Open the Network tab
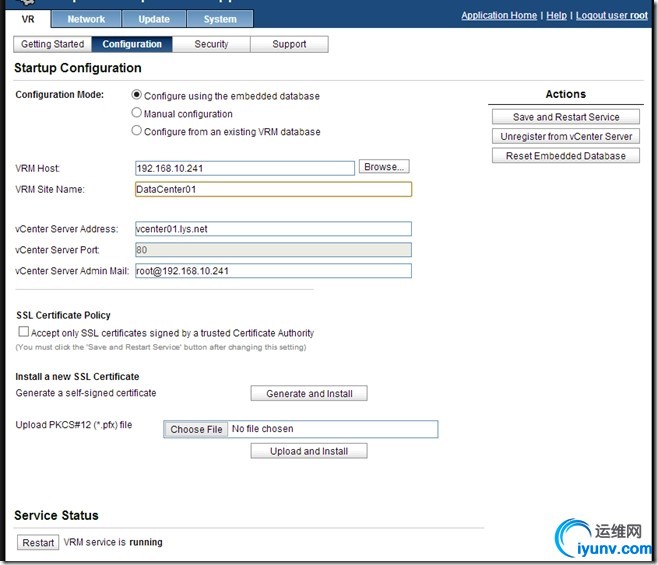This screenshot has width=658, height=565. 86,19
